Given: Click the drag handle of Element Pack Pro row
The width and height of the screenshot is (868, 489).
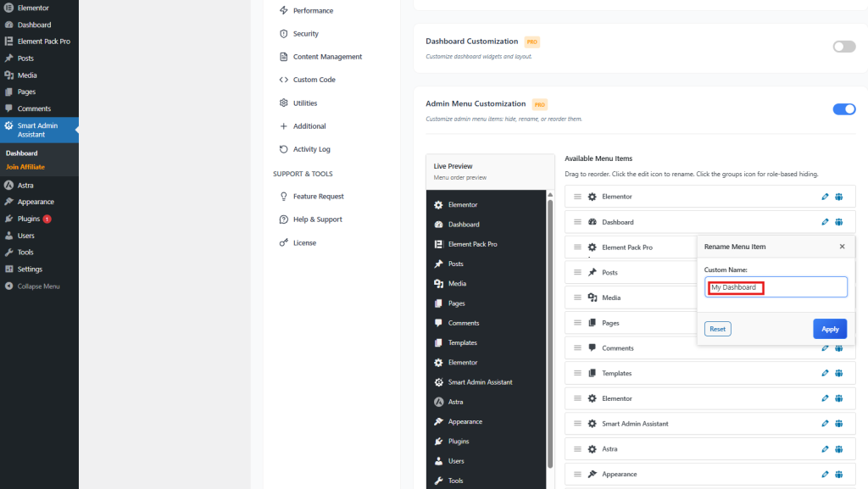Looking at the screenshot, I should pyautogui.click(x=577, y=247).
